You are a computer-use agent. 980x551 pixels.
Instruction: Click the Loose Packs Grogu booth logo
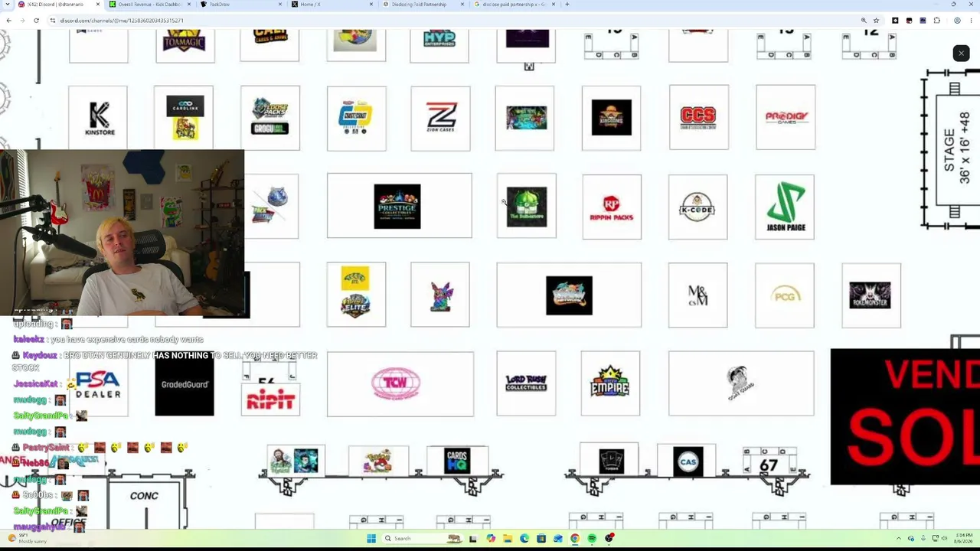[x=269, y=117]
